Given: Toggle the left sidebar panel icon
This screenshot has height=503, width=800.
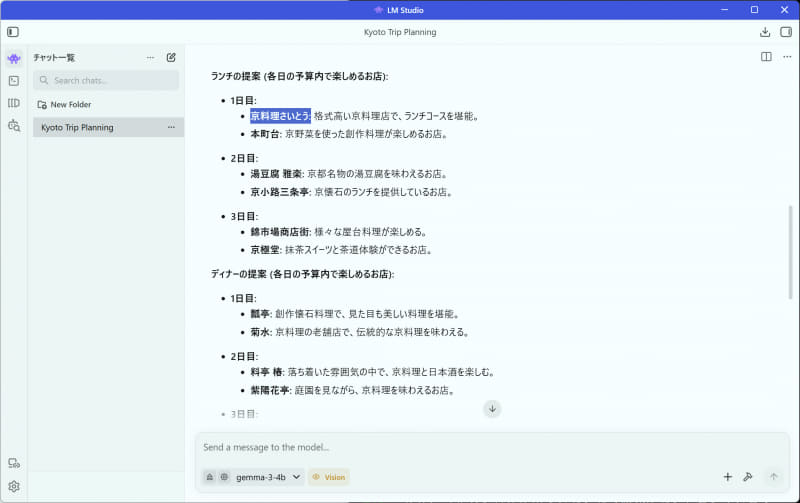Looking at the screenshot, I should point(13,32).
